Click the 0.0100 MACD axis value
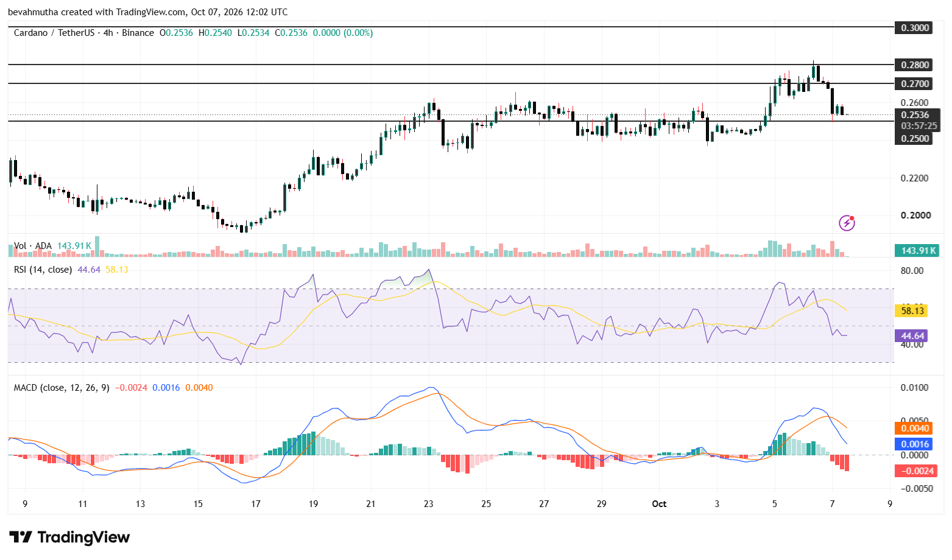 click(x=915, y=387)
